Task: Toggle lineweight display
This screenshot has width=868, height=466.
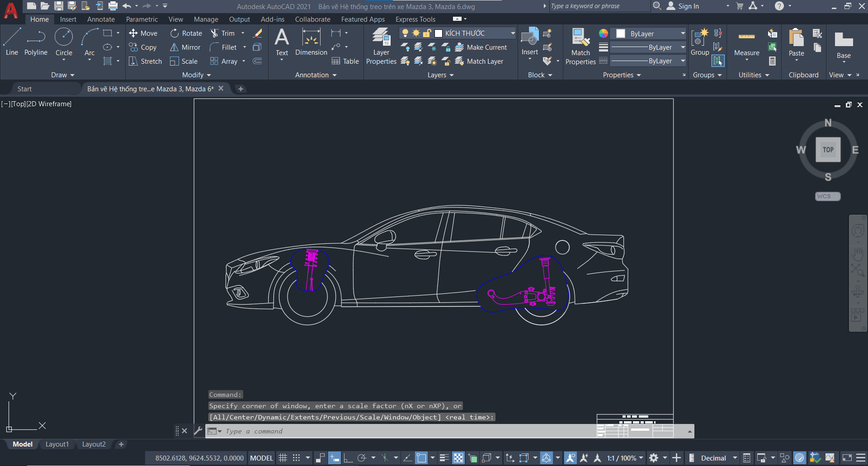Action: point(444,458)
